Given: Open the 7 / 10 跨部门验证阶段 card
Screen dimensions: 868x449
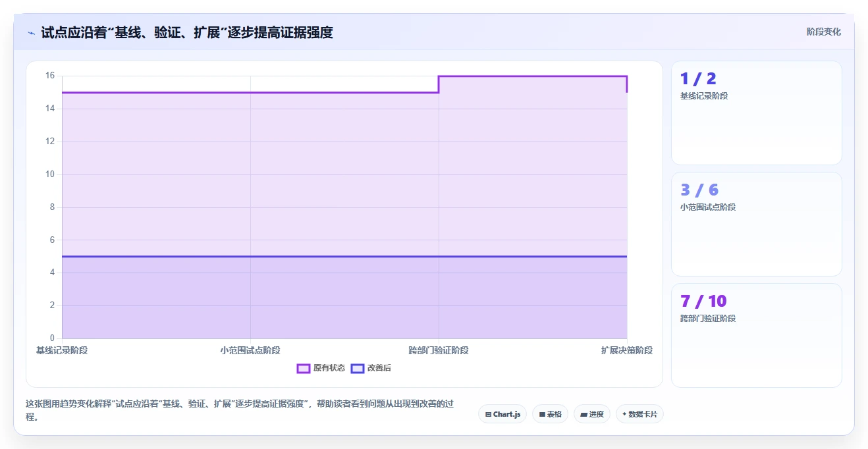Looking at the screenshot, I should click(756, 335).
